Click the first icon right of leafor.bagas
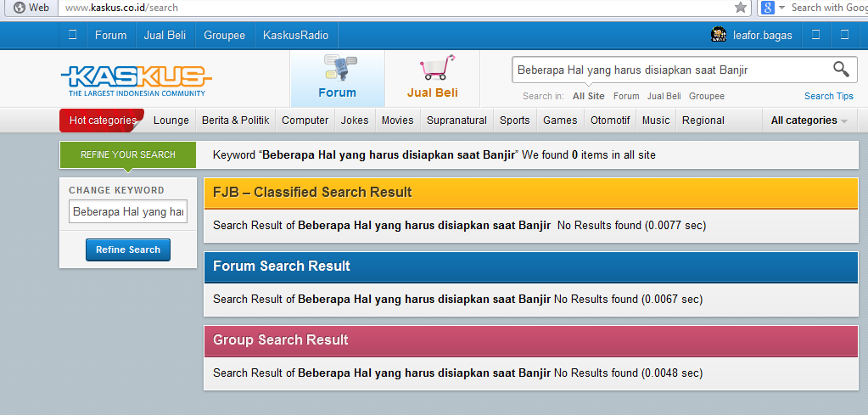Screen dimensions: 868x415 [815, 34]
